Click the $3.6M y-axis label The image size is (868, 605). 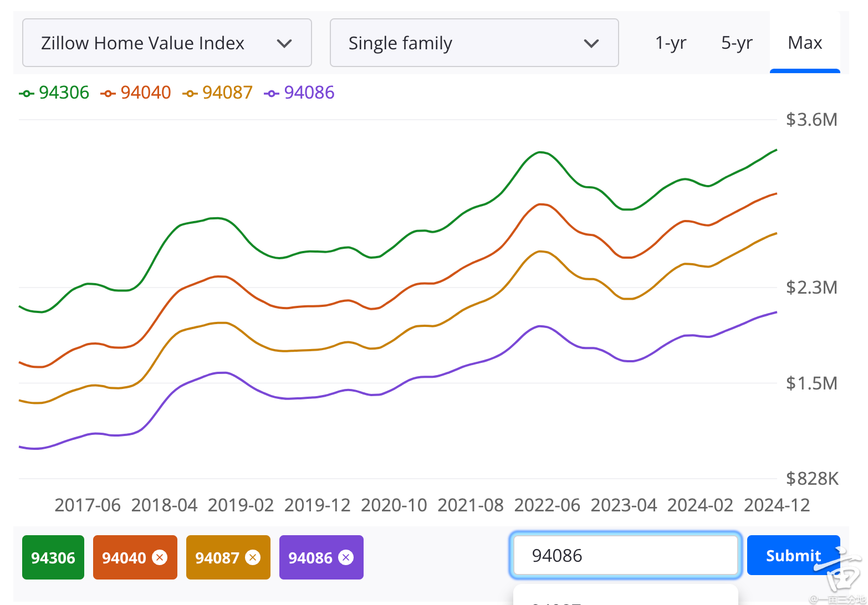pos(811,120)
